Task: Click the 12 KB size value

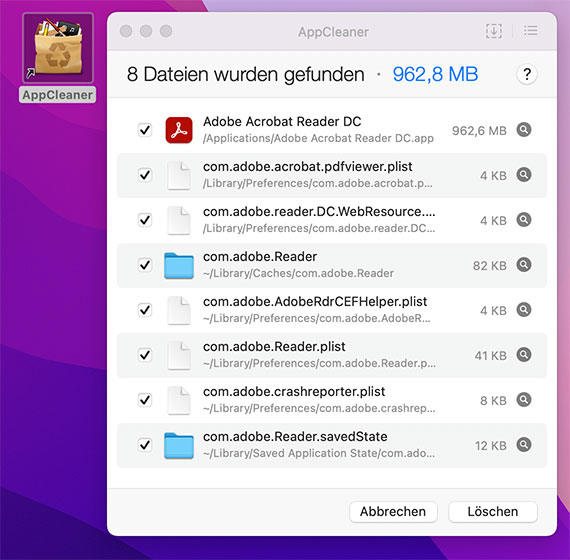Action: [490, 445]
